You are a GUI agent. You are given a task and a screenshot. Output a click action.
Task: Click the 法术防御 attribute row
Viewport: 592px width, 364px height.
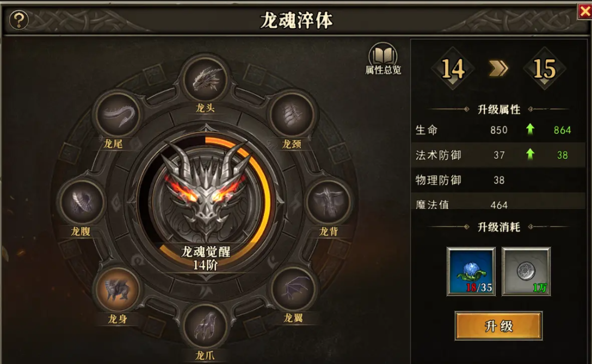498,155
